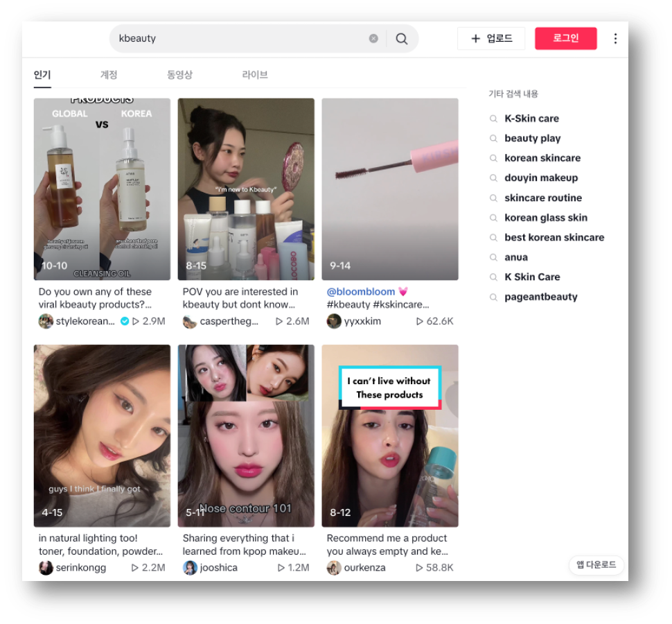672x624 pixels.
Task: Clear the kbeauty search text
Action: click(x=373, y=39)
